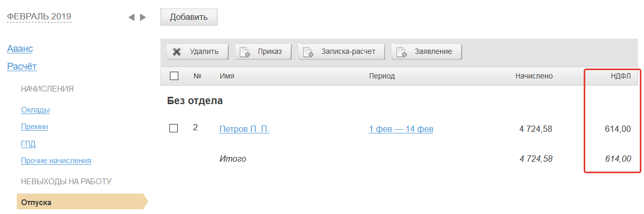644x214 pixels.
Task: Open Прочие начисления link
Action: click(56, 161)
